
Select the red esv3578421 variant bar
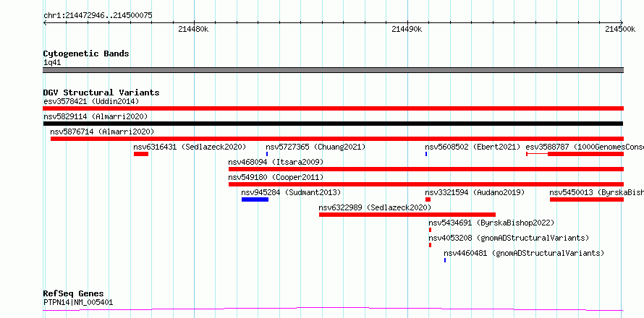333,108
